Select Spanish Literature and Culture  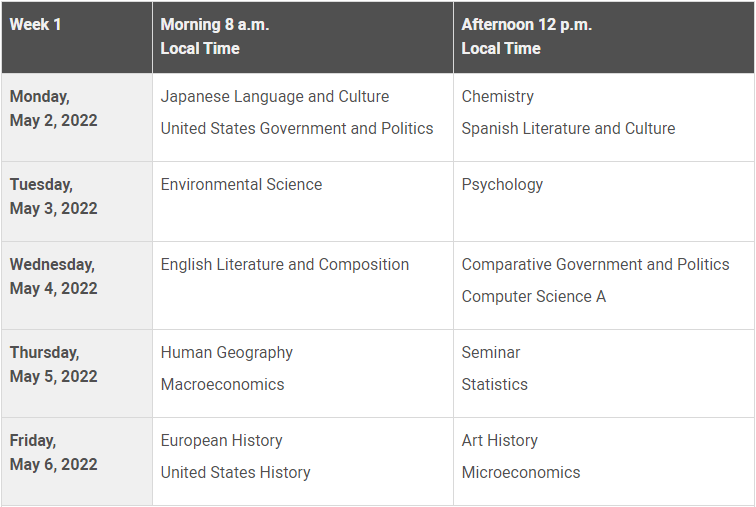pyautogui.click(x=568, y=129)
